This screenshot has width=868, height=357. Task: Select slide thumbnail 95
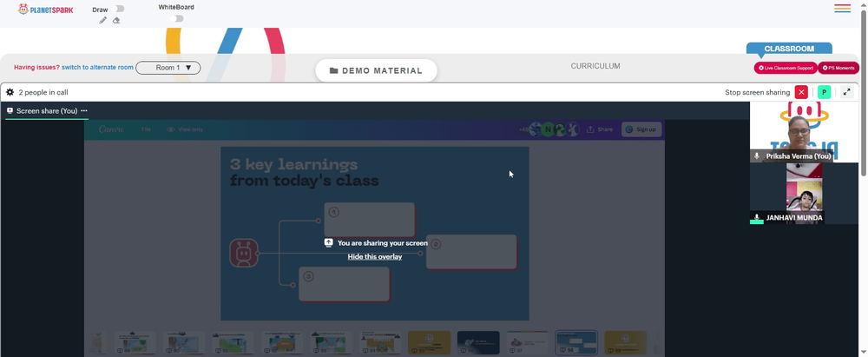click(429, 343)
